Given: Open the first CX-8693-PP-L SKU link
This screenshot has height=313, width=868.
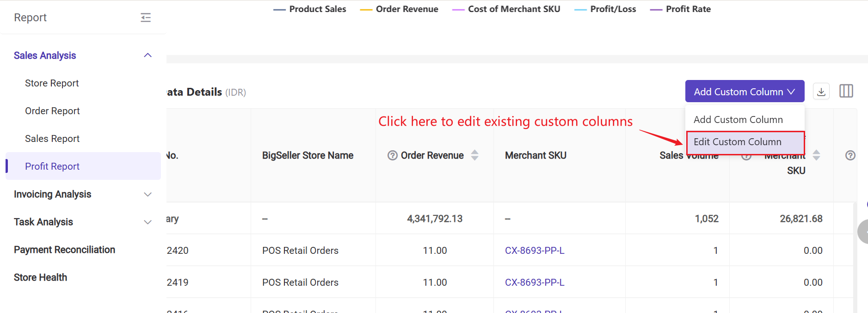Looking at the screenshot, I should [534, 251].
